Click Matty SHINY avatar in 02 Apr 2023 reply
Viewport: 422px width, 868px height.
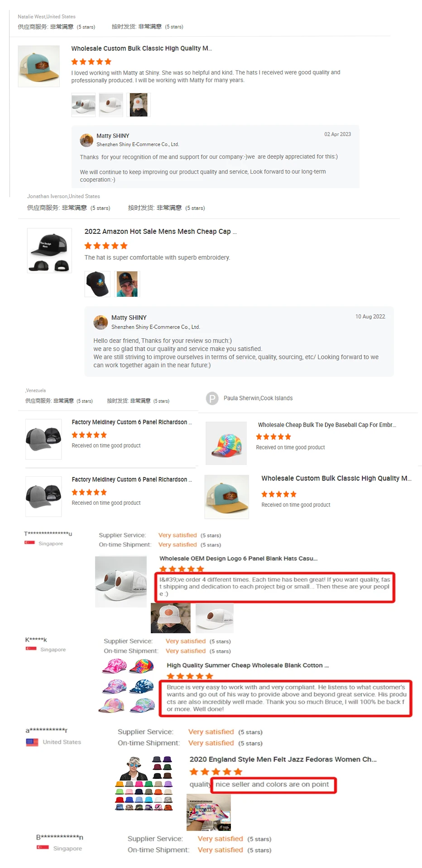point(86,140)
